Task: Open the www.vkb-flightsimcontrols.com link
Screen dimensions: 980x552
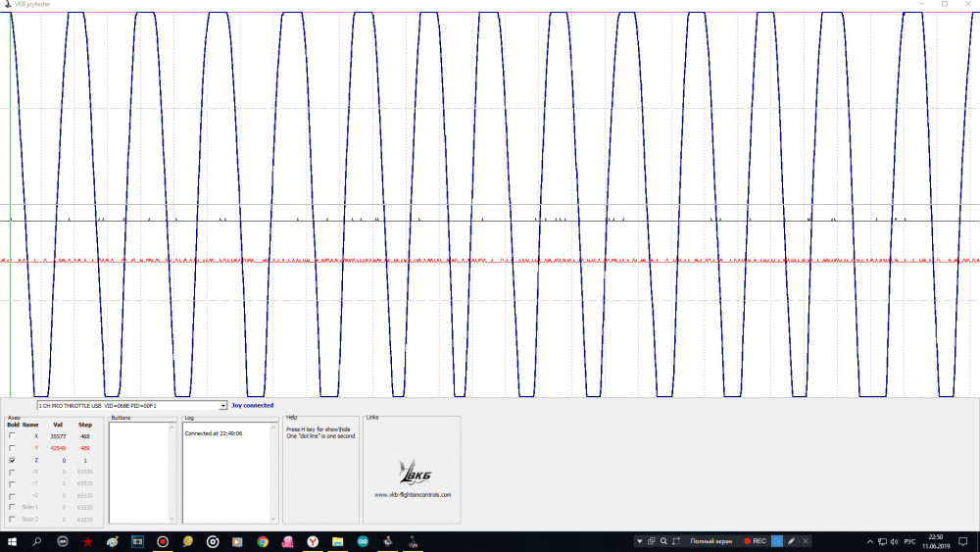Action: click(x=413, y=494)
